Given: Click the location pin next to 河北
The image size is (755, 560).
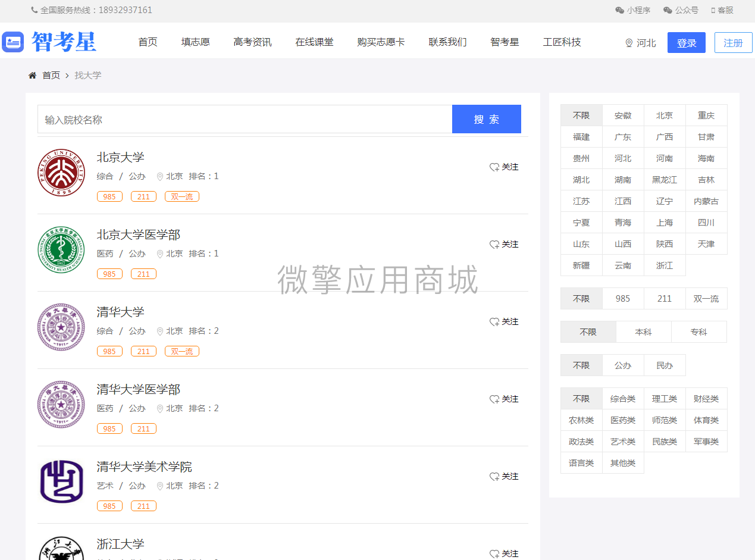Looking at the screenshot, I should click(x=629, y=43).
